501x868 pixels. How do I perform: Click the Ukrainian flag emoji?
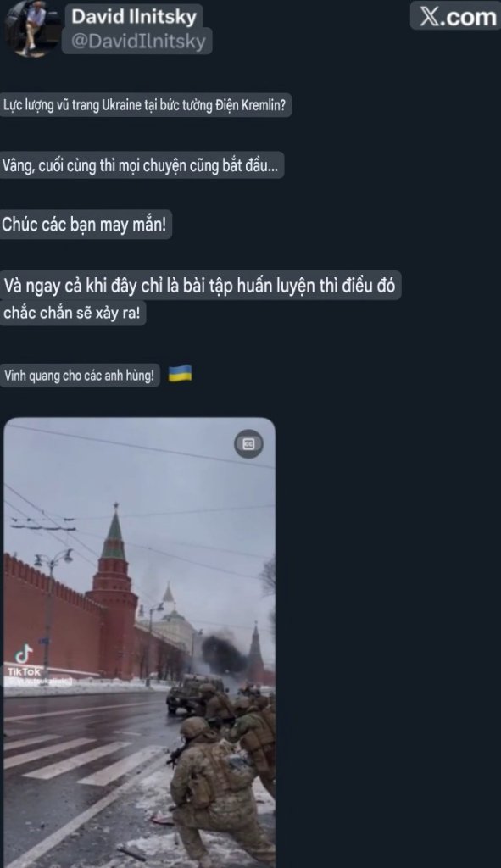pyautogui.click(x=180, y=374)
